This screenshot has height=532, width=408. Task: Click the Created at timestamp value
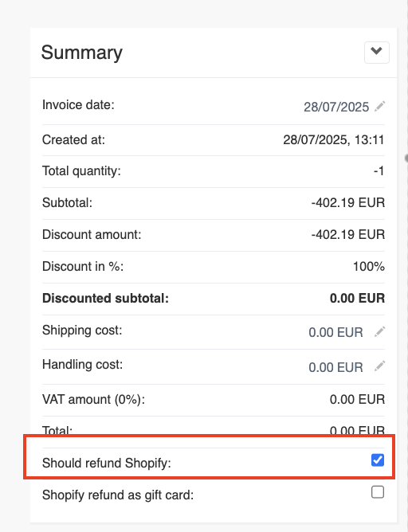333,140
